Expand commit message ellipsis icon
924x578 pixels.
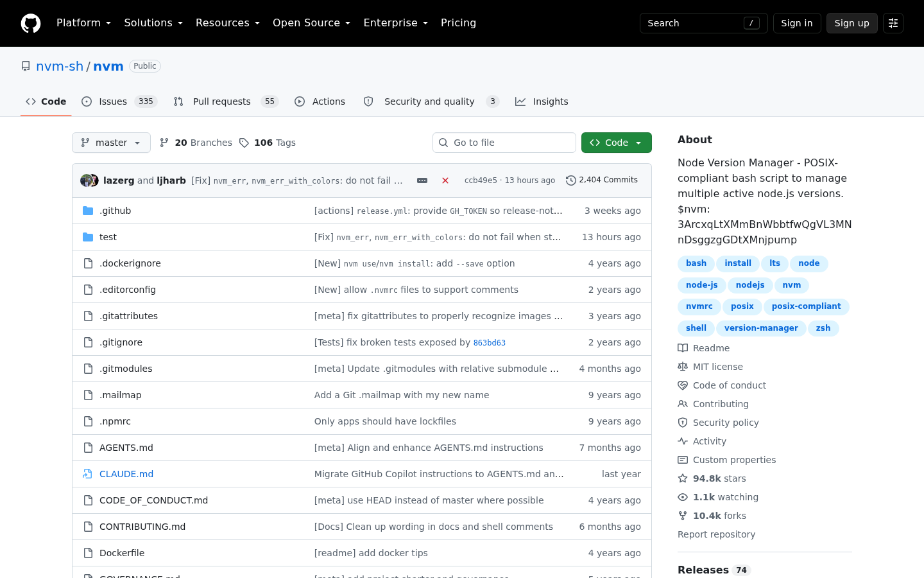[422, 180]
